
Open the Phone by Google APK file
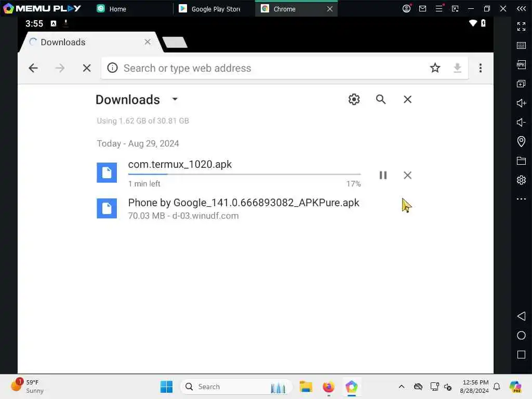click(244, 203)
